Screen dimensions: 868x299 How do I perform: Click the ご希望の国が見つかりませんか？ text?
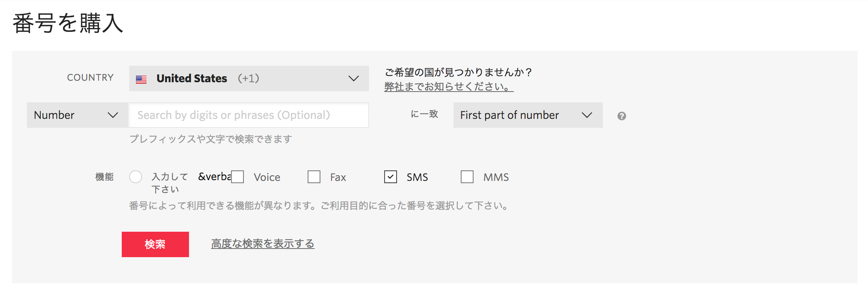(x=459, y=72)
